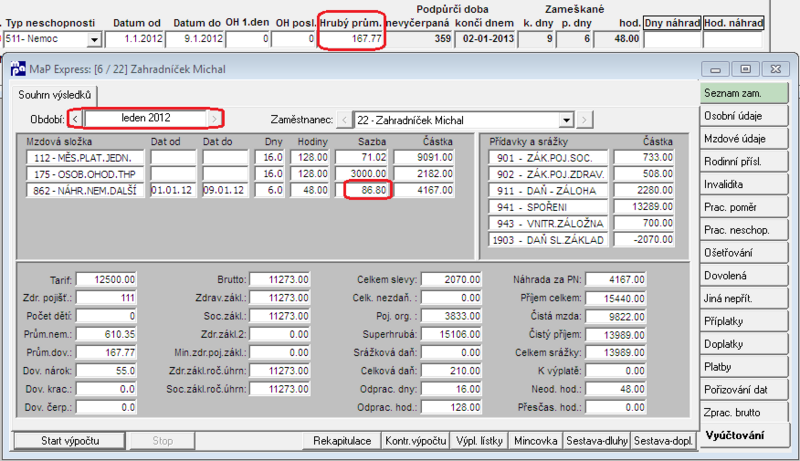Click the Dov. nárok field 55.0
This screenshot has width=800, height=461.
pyautogui.click(x=106, y=371)
